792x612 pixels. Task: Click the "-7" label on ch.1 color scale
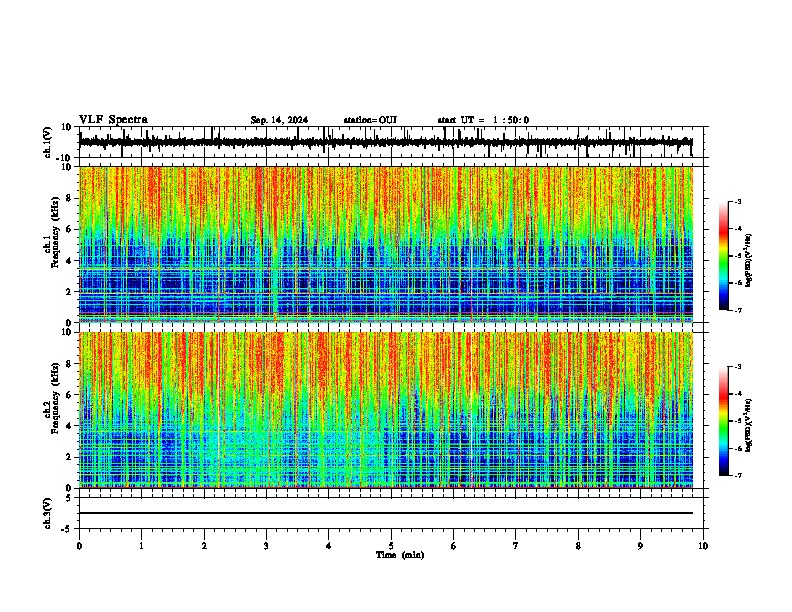coord(737,310)
